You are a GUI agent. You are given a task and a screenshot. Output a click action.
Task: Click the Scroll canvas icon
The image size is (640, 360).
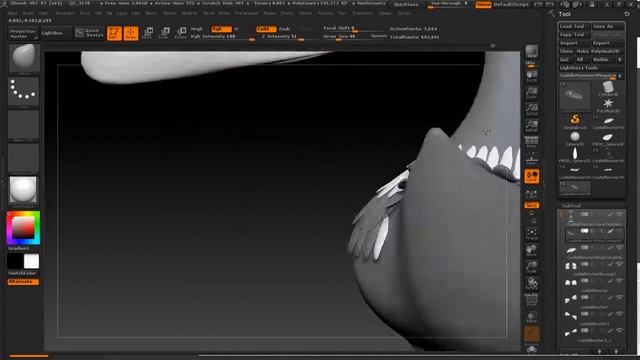coord(531,76)
